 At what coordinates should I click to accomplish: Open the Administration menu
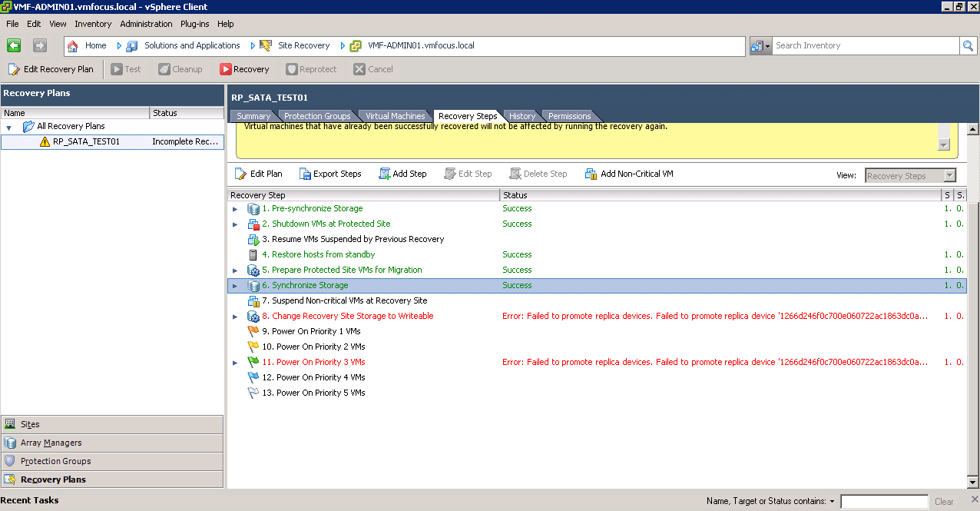(146, 24)
